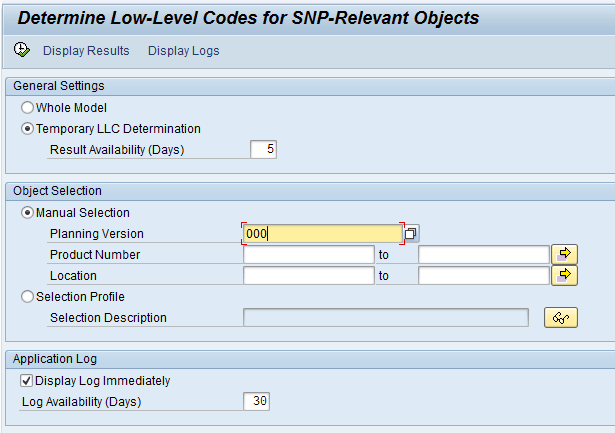The height and width of the screenshot is (433, 615).
Task: Click the Selection Description field
Action: (386, 317)
